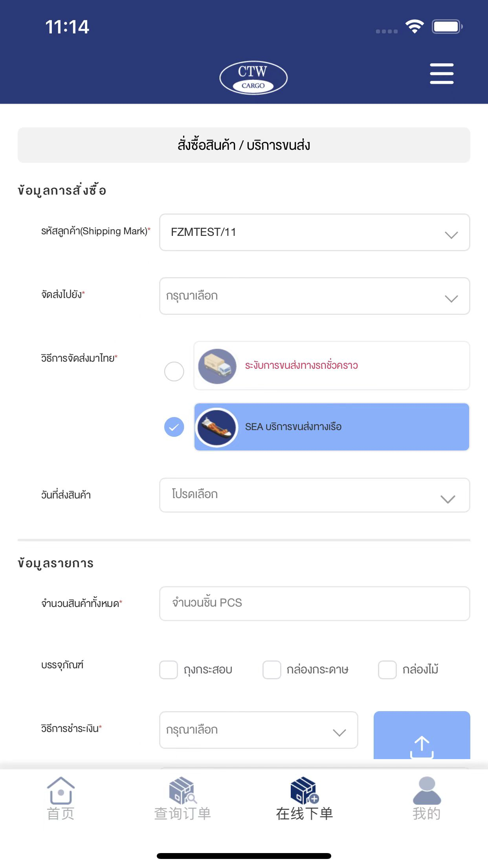The image size is (488, 868).
Task: Expand the Shipping Mark FZMTEST/11 dropdown
Action: point(314,232)
